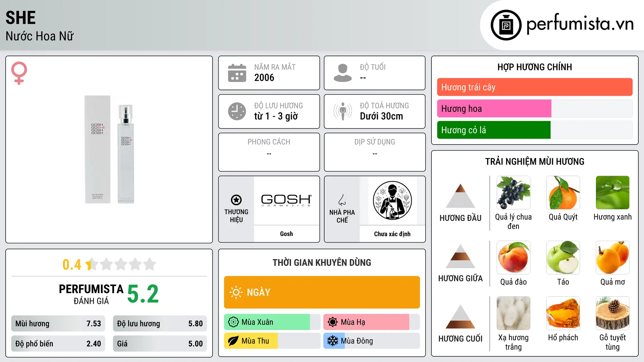
Task: Click the sillage icon beside Độ toả hương
Action: pyautogui.click(x=343, y=111)
